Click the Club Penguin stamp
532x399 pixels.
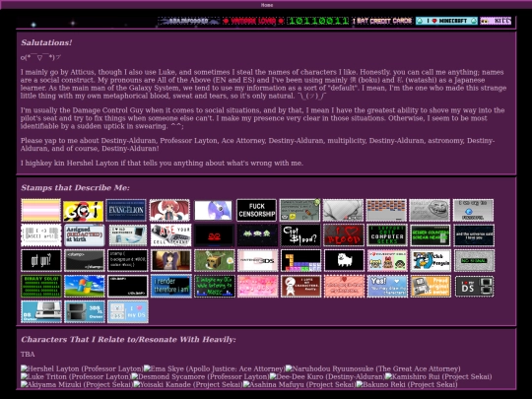[431, 260]
